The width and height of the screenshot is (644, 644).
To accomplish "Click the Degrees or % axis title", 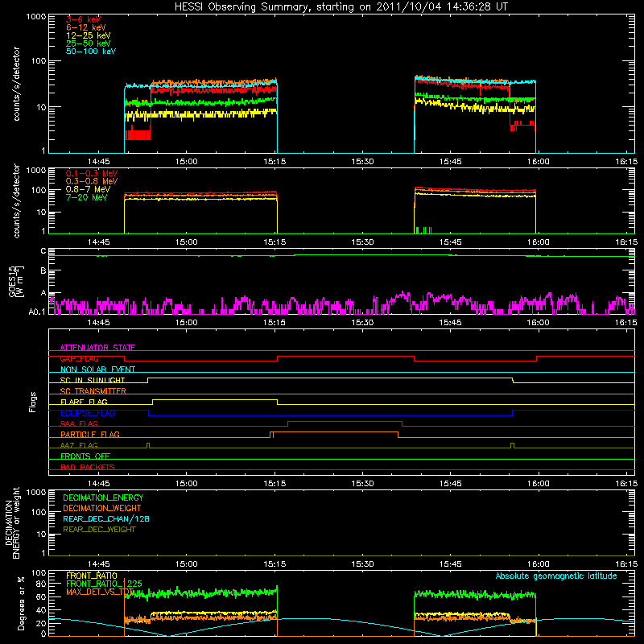I will [x=21, y=603].
